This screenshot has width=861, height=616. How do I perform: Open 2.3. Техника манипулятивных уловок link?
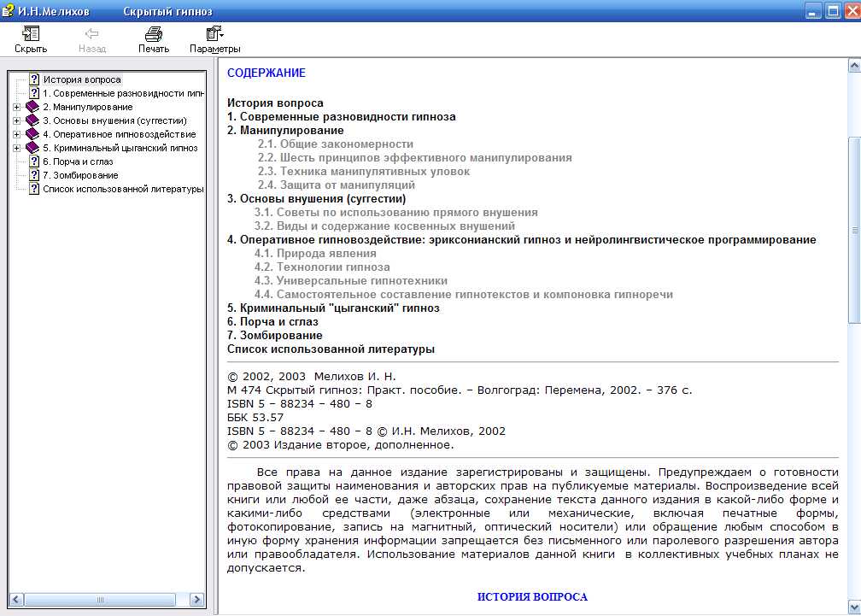pos(364,171)
